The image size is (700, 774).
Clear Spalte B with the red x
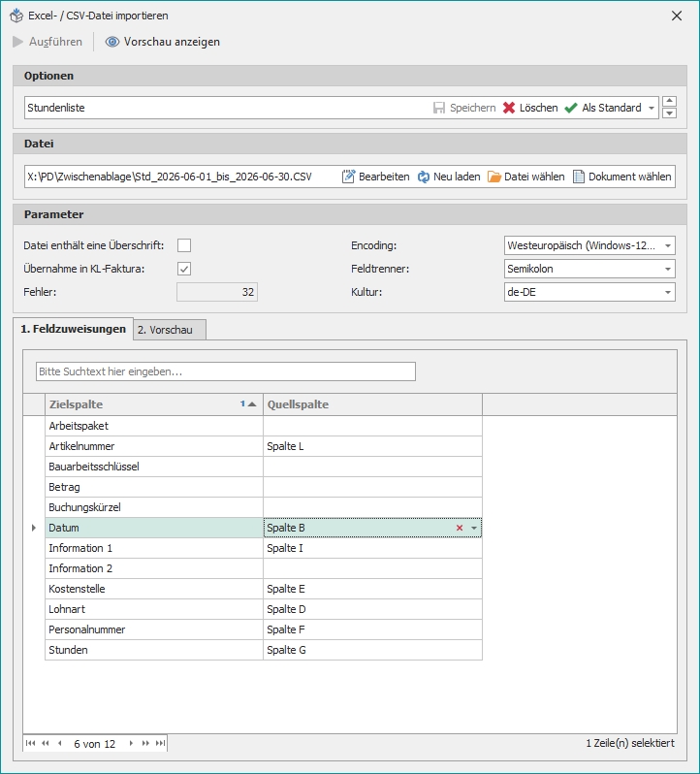460,528
